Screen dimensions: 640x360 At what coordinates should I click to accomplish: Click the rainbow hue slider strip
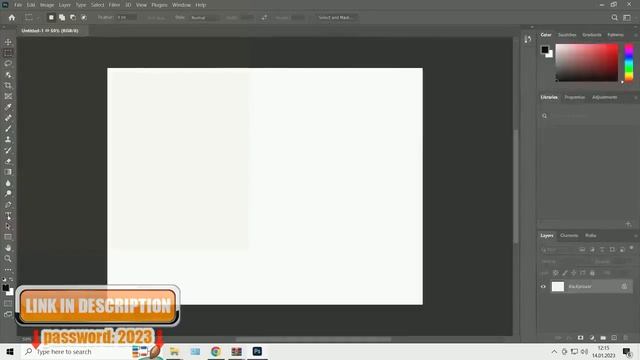[x=629, y=63]
